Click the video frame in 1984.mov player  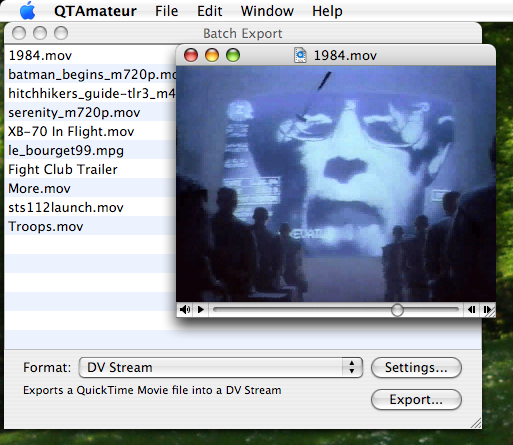(336, 184)
